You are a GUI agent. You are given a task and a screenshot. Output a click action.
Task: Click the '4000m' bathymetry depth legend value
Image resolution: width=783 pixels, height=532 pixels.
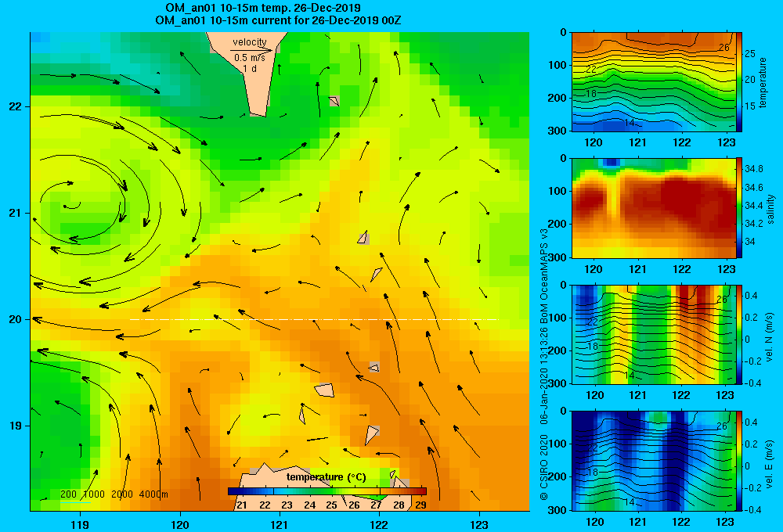[153, 494]
